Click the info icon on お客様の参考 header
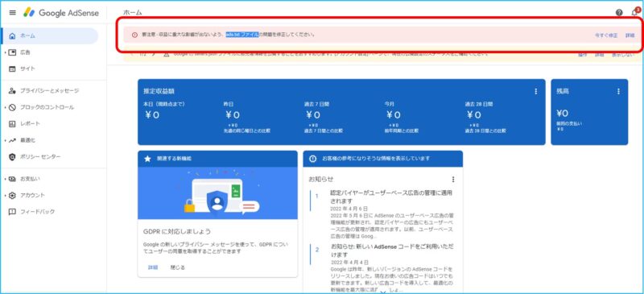This screenshot has height=294, width=644. pyautogui.click(x=312, y=159)
